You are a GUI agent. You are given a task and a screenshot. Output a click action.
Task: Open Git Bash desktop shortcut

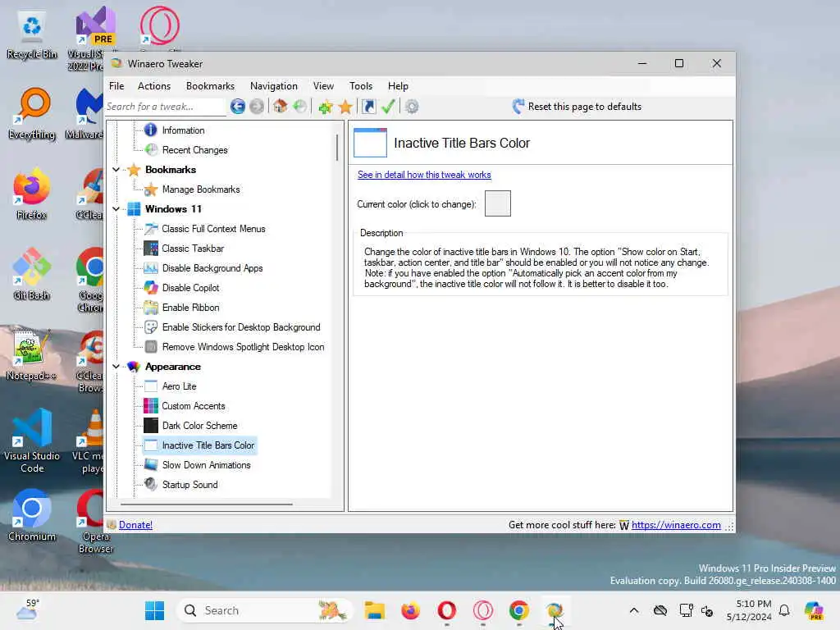(32, 274)
